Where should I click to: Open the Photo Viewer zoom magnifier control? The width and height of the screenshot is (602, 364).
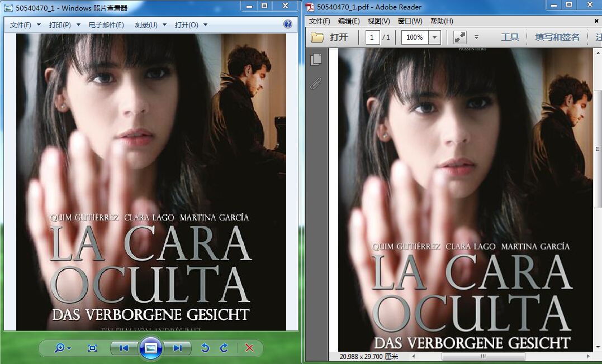(x=63, y=348)
